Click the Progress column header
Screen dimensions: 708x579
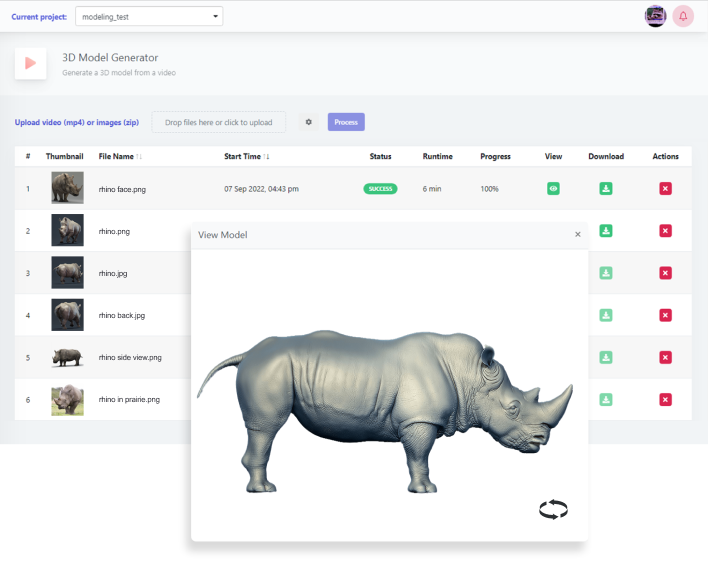click(495, 156)
